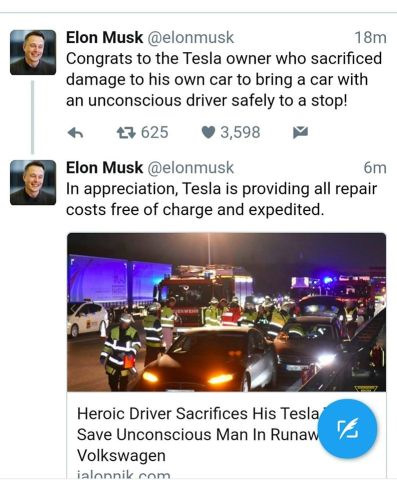Image resolution: width=397 pixels, height=480 pixels.
Task: Click the 6m timestamp
Action: pyautogui.click(x=375, y=167)
